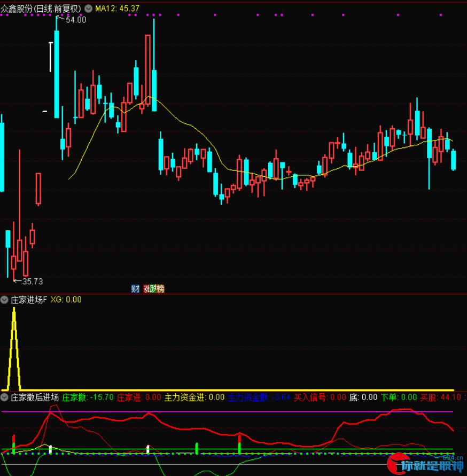Click the 下单: 0.00 readout
Screen dimensions: 467x476
point(399,397)
